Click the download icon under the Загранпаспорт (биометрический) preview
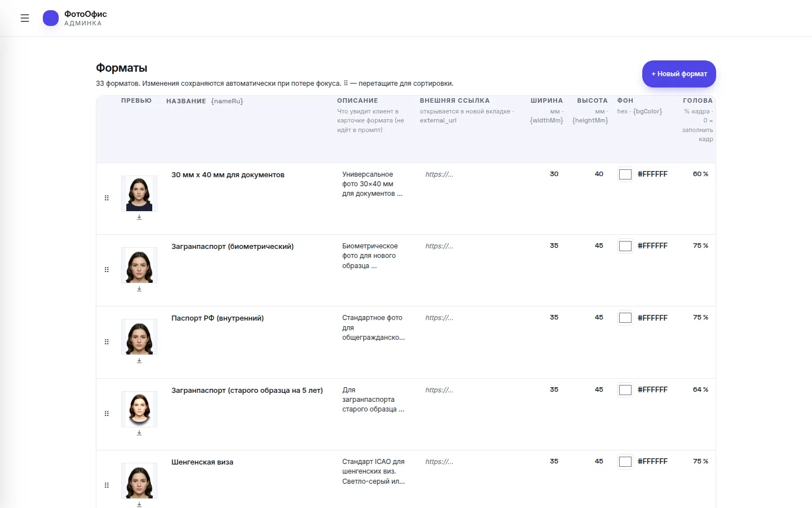This screenshot has width=812, height=508. (139, 289)
